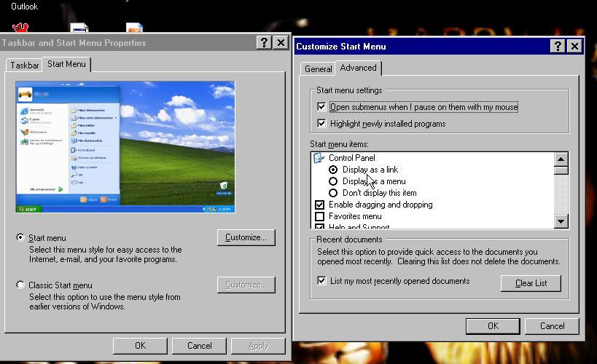This screenshot has height=364, width=597.
Task: Close the Customize Start Menu dialog
Action: (x=574, y=47)
